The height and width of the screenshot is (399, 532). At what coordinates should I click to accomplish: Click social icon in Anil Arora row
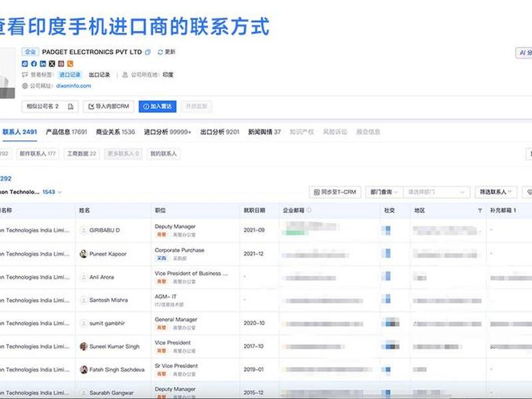[386, 277]
